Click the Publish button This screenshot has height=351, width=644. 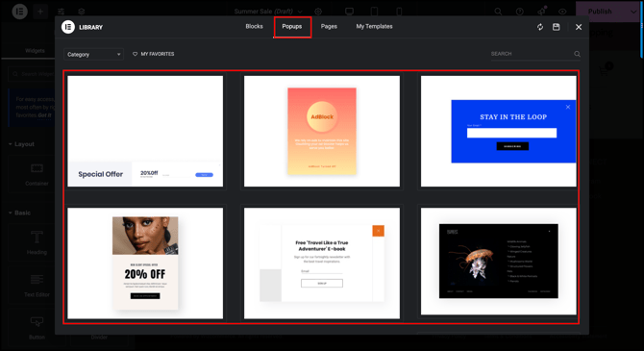pos(600,12)
